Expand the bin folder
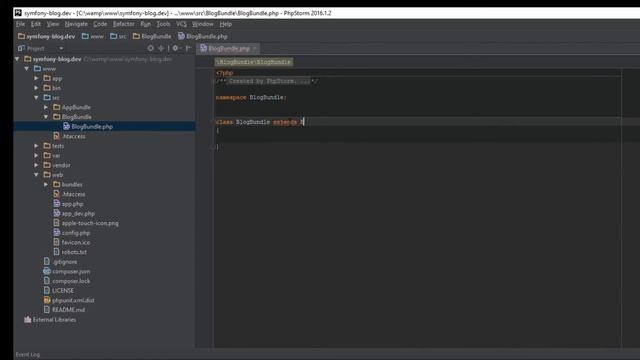 (36, 88)
